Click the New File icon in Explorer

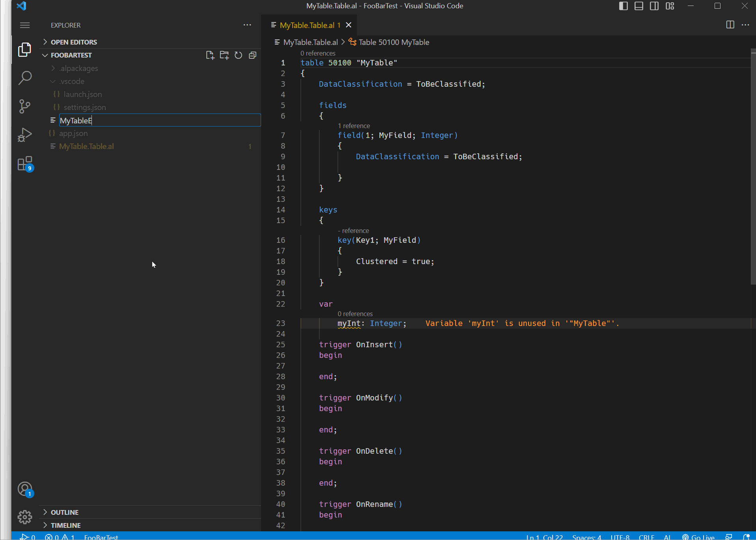(x=210, y=55)
